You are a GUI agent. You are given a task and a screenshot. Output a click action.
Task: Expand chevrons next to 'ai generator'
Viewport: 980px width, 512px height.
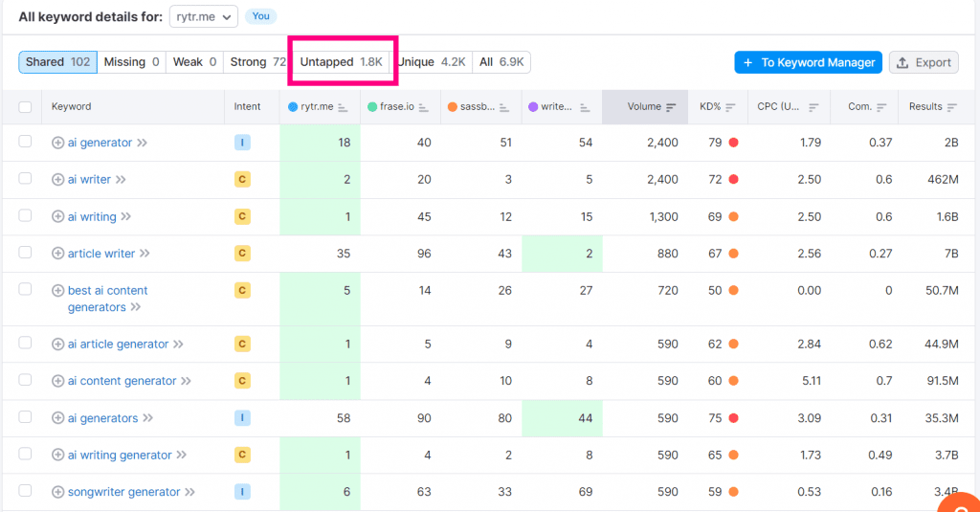(143, 143)
